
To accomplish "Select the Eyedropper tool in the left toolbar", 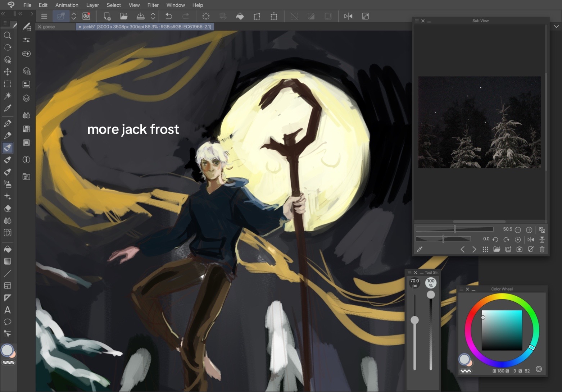I will (7, 108).
